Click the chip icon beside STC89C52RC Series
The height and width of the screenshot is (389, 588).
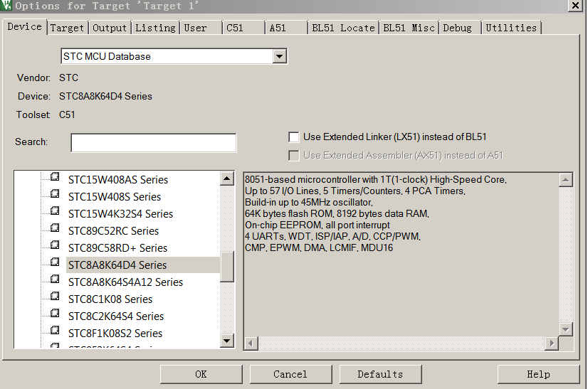tap(55, 230)
